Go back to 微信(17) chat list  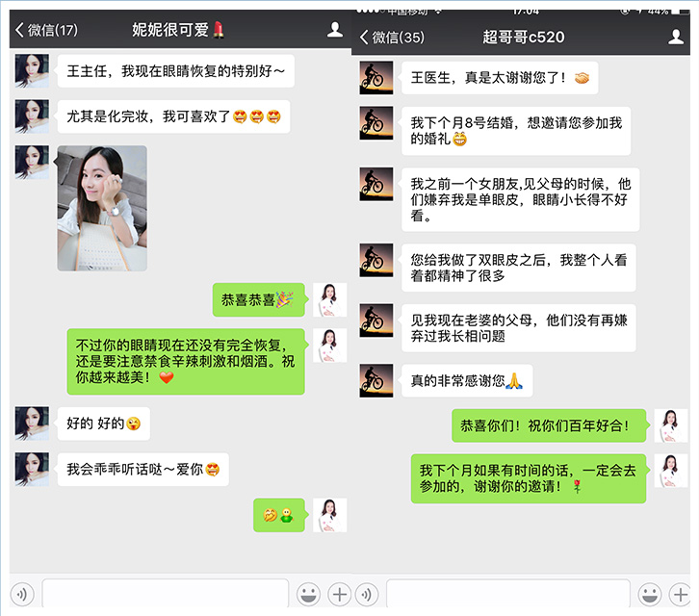pyautogui.click(x=45, y=30)
